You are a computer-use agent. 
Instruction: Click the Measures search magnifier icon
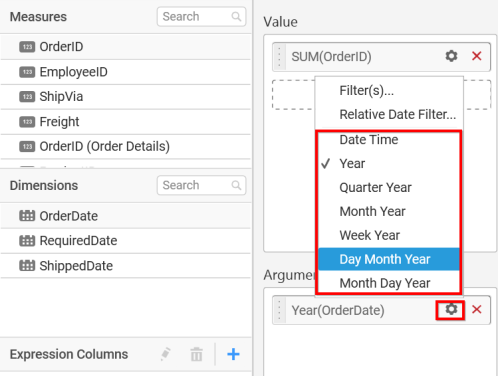tap(236, 16)
